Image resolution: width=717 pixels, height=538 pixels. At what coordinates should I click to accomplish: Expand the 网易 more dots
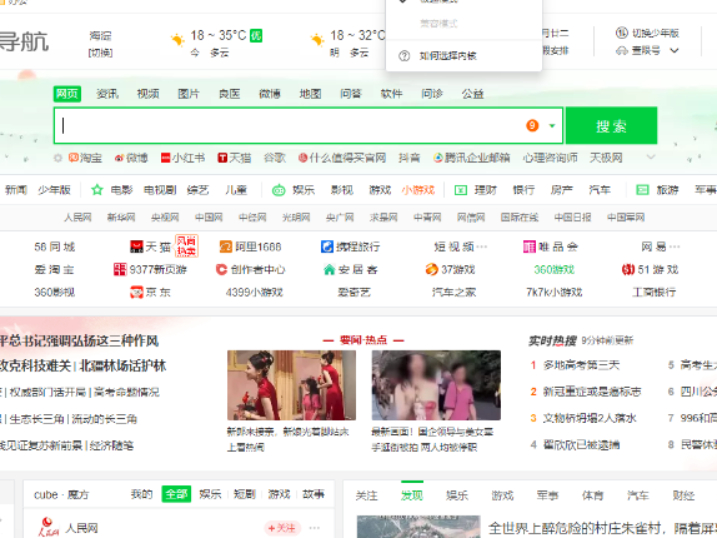pyautogui.click(x=674, y=247)
